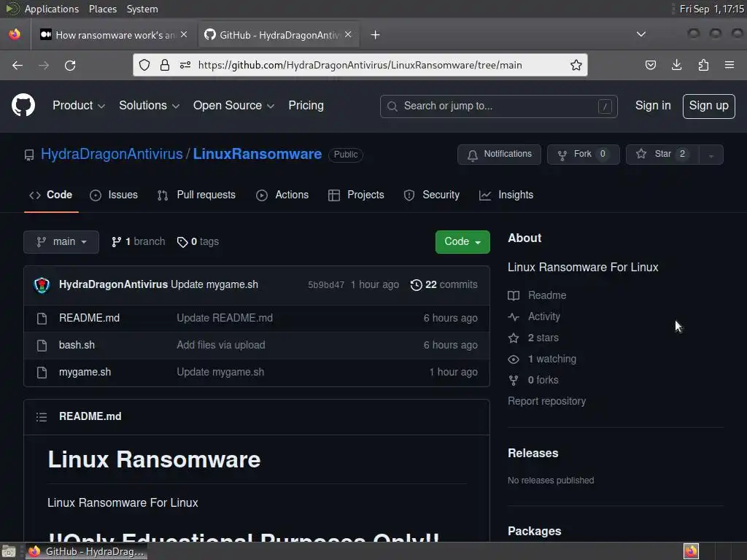Viewport: 747px width, 560px height.
Task: Select the Code tab
Action: click(50, 195)
